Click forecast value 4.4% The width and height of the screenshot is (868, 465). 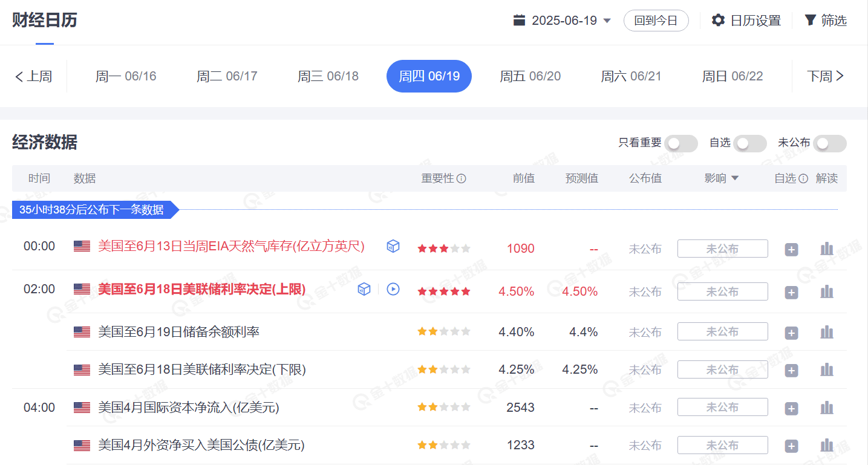point(584,332)
